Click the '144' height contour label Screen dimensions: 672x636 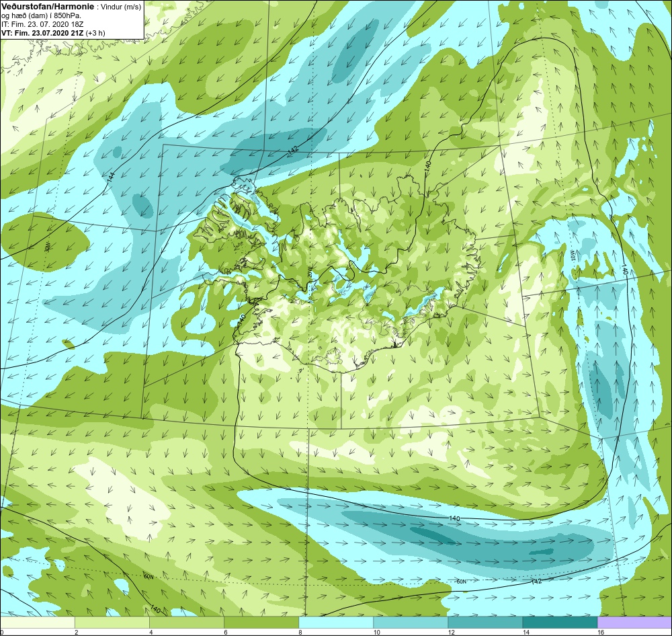click(x=112, y=177)
